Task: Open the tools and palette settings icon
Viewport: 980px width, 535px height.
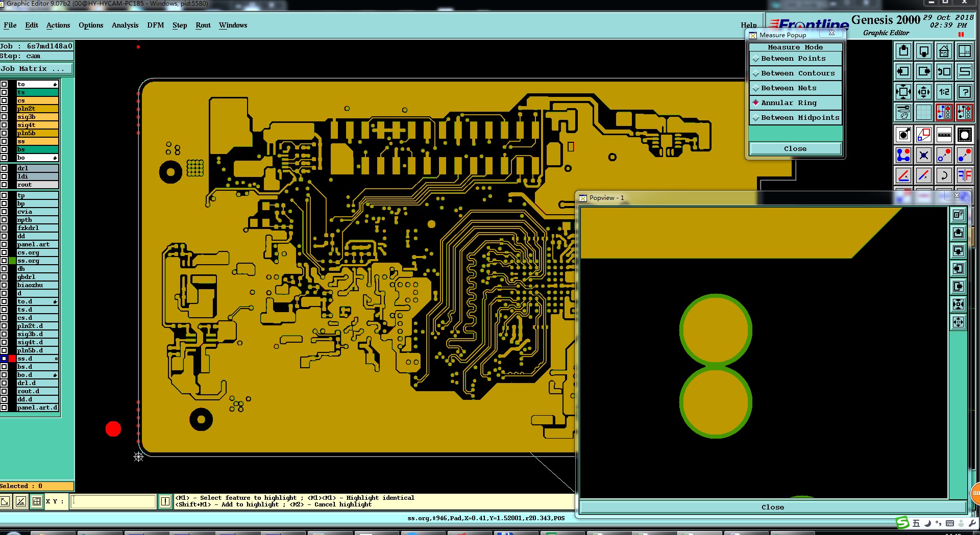Action: [x=903, y=112]
